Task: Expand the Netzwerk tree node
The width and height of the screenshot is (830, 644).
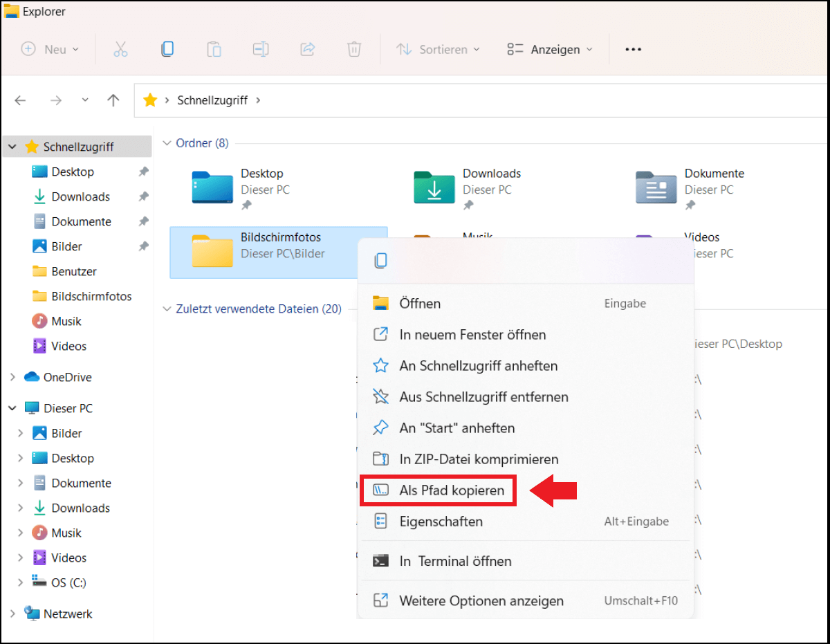Action: tap(12, 614)
